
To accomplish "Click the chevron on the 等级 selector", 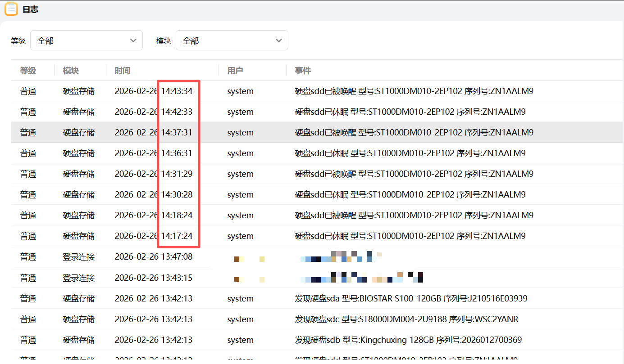I will tap(133, 40).
